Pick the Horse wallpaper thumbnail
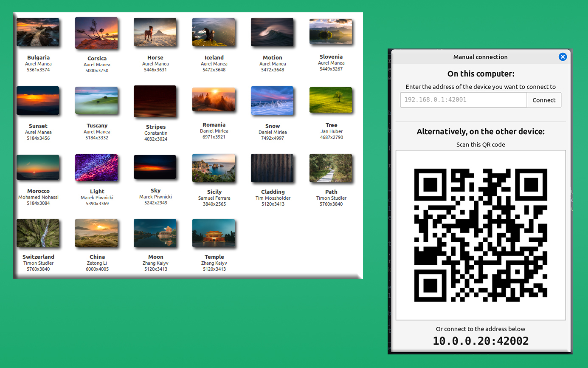 [x=155, y=32]
